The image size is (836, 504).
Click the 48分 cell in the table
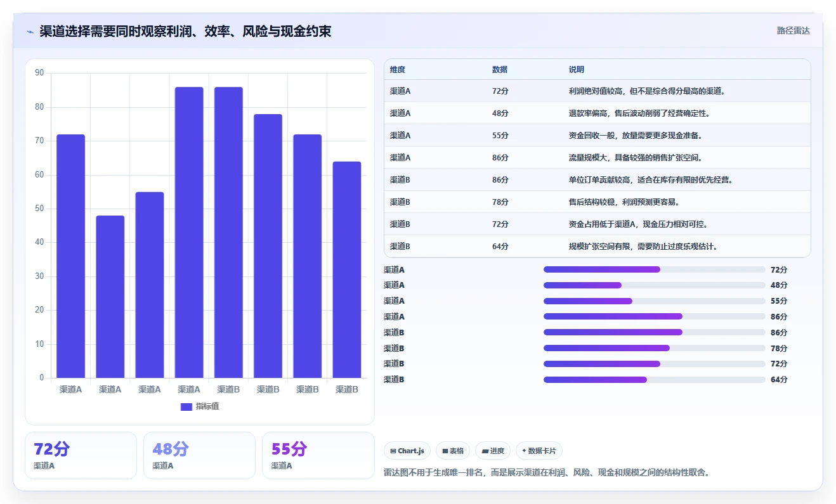point(500,113)
